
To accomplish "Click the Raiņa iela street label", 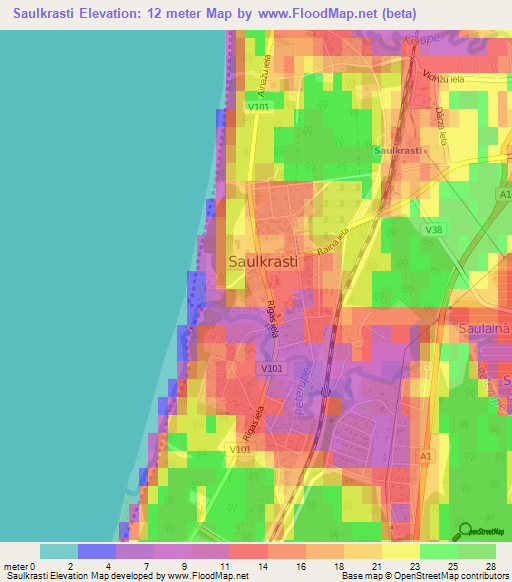I will point(333,242).
